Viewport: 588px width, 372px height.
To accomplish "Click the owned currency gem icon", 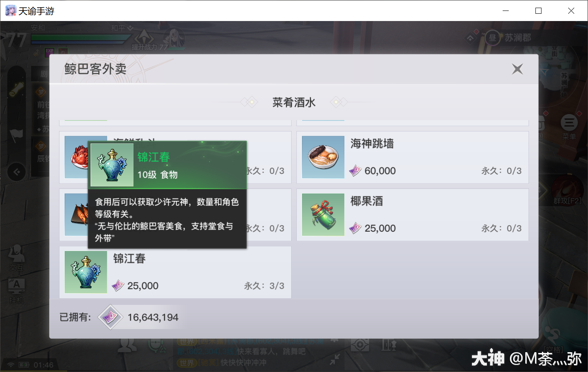I will [110, 317].
